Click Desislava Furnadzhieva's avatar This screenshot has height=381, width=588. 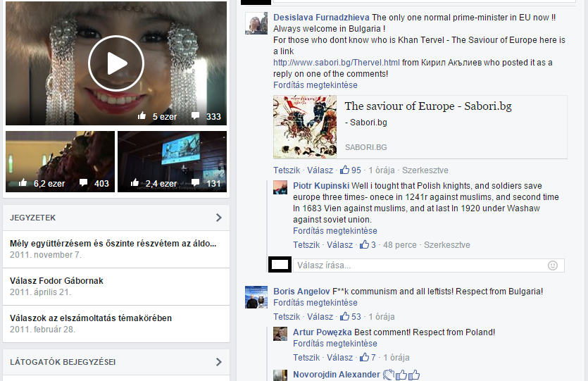(x=256, y=23)
